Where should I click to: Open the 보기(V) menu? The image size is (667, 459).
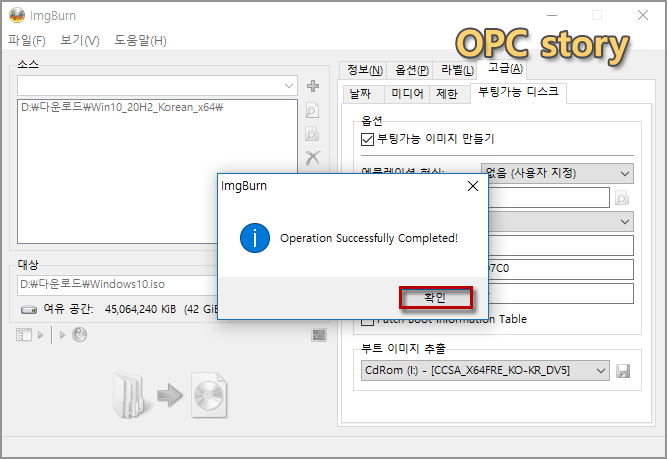point(80,40)
